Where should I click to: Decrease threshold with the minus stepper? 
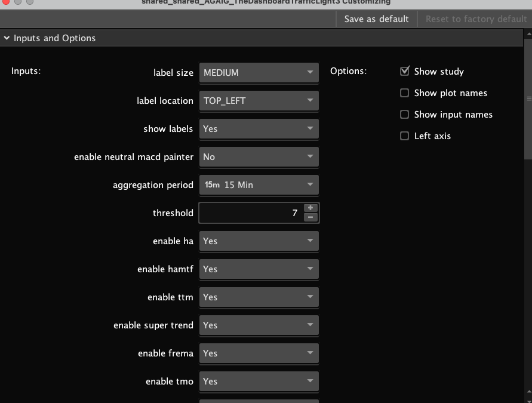click(310, 217)
